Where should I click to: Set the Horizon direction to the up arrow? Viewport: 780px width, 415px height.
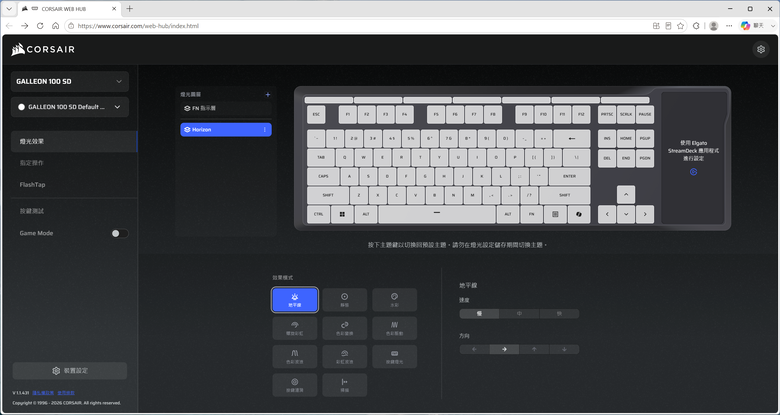[x=534, y=349]
